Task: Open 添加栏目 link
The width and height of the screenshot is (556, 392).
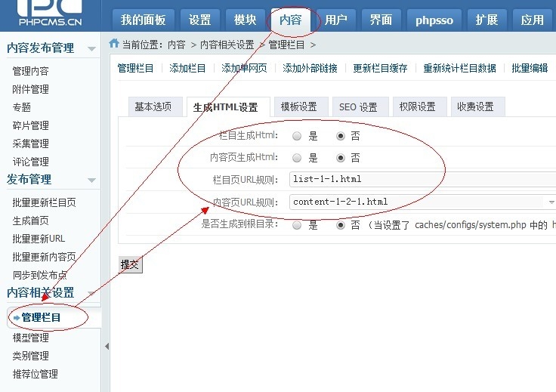Action: click(187, 68)
